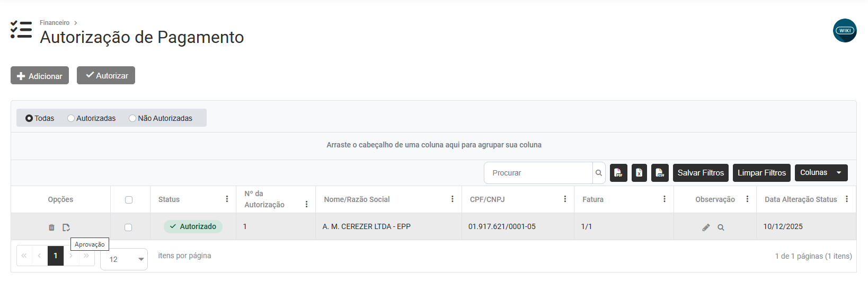Edit the observation with the pencil icon
868x281 pixels.
tap(706, 227)
